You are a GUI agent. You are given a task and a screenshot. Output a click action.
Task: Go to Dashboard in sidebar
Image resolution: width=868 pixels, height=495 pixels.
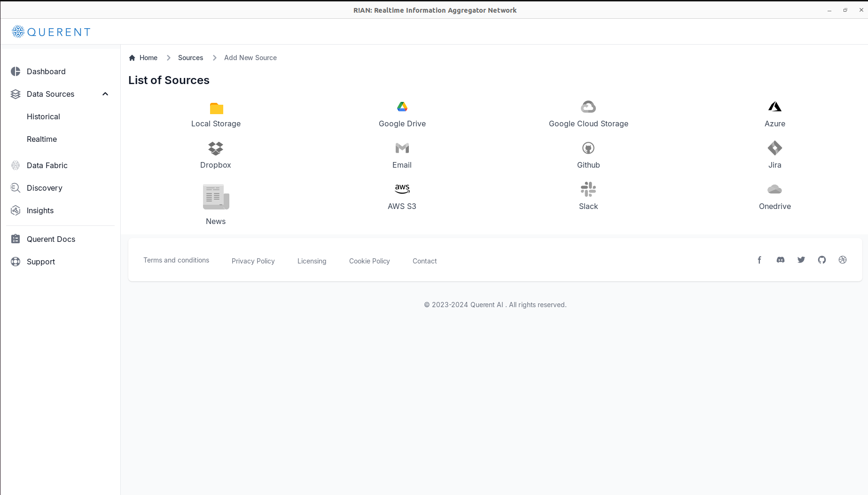coord(46,71)
